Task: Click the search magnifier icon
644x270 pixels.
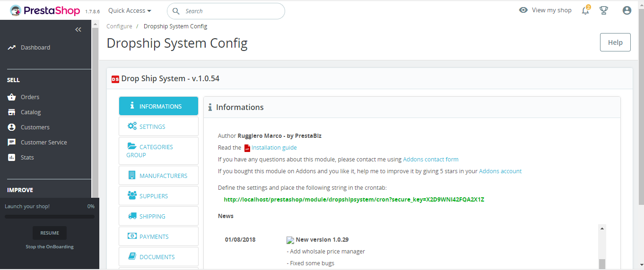Action: (x=176, y=11)
